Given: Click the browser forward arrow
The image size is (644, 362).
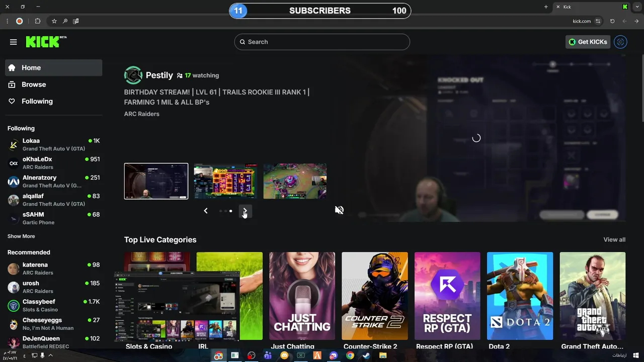Looking at the screenshot, I should [624, 21].
